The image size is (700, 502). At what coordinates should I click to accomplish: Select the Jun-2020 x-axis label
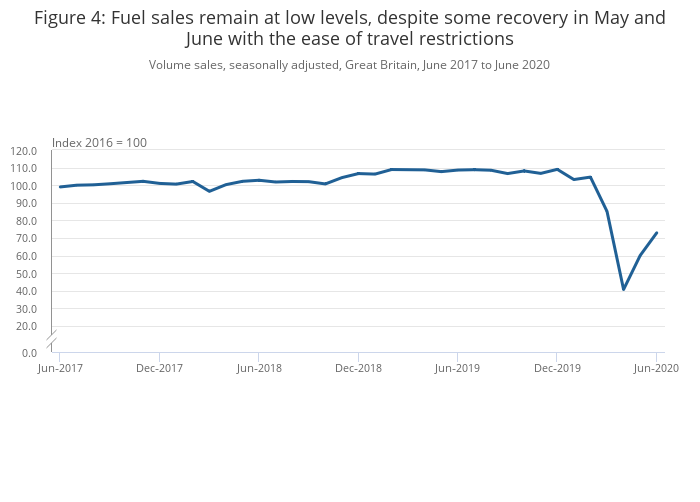[x=656, y=368]
